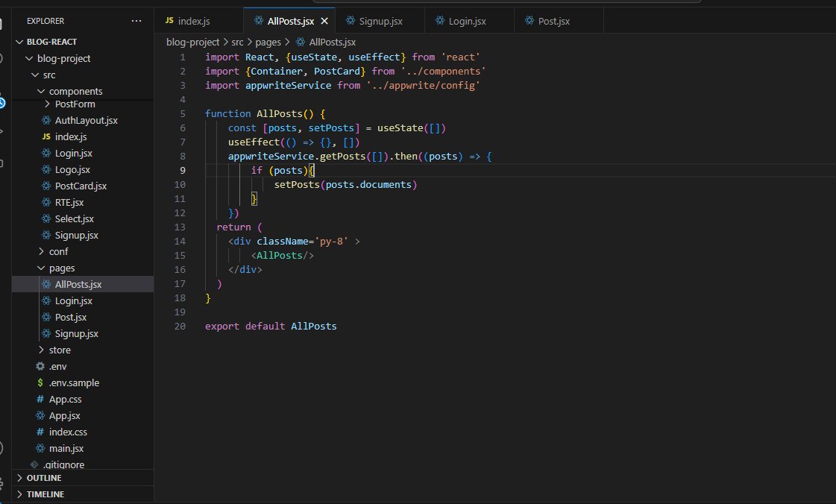This screenshot has height=504, width=836.
Task: Click blog-project in the breadcrumb
Action: coord(192,42)
